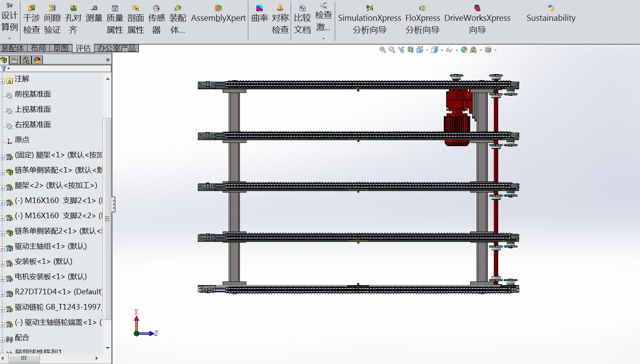Viewport: 640px width, 364px height.
Task: Open Display Style dropdown arrow
Action: click(441, 50)
